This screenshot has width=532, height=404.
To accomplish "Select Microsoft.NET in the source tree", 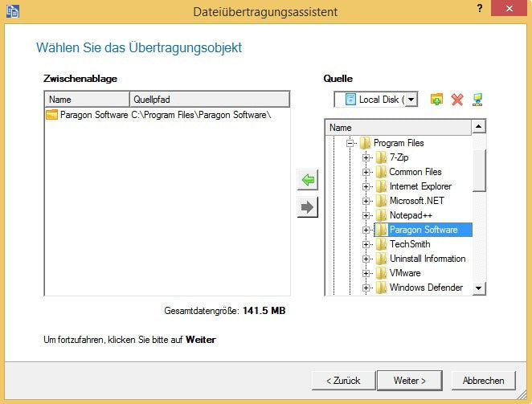I will click(416, 201).
